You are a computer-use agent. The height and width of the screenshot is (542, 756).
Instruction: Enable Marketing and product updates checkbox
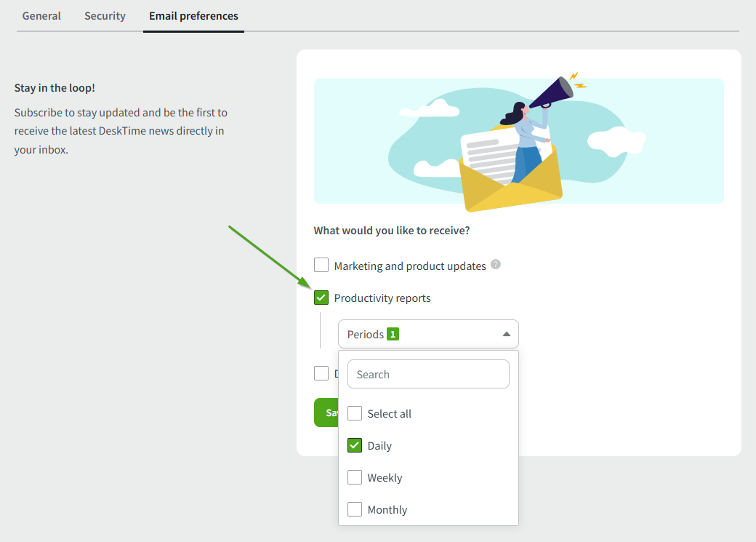321,266
